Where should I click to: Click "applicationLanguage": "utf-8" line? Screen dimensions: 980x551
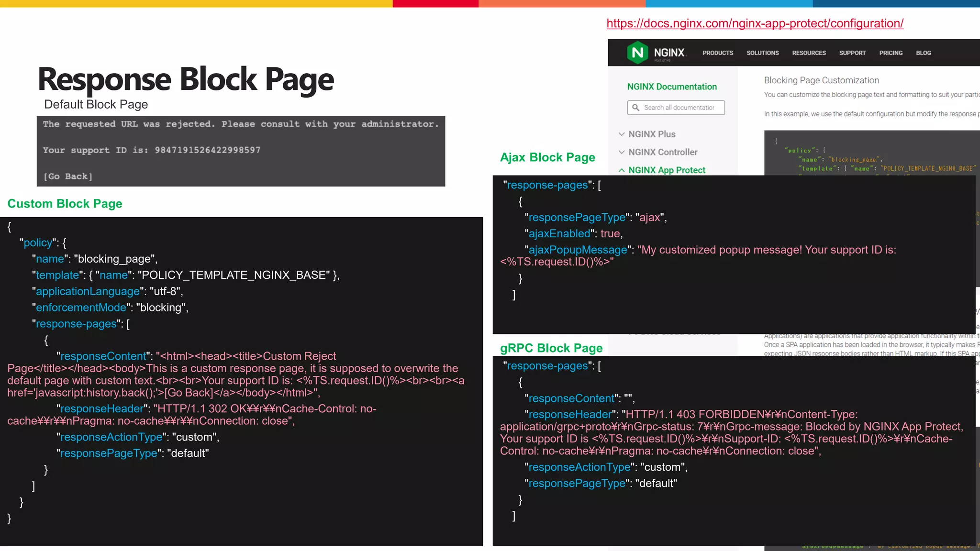pyautogui.click(x=108, y=291)
